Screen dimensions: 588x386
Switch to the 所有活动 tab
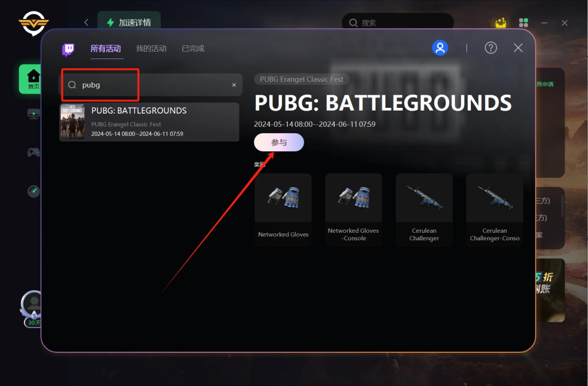click(x=106, y=49)
